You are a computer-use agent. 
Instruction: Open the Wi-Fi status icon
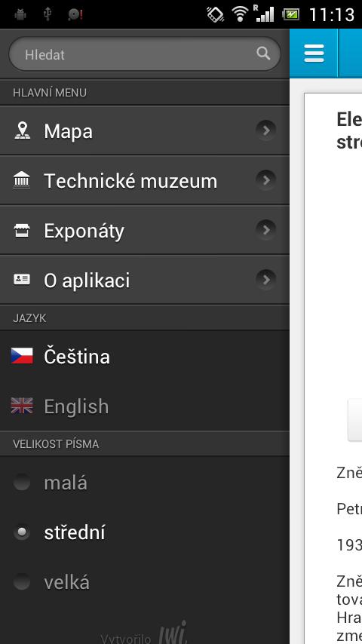tap(240, 14)
